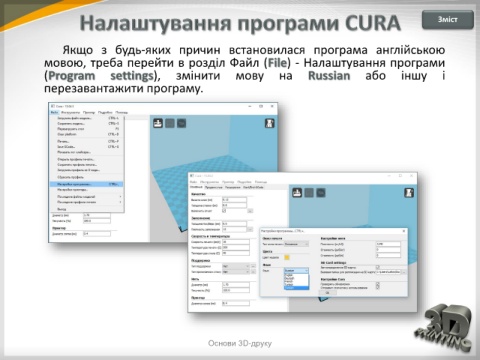Switch to the Start/End-GCode tab
This screenshot has width=480, height=360.
pos(253,187)
